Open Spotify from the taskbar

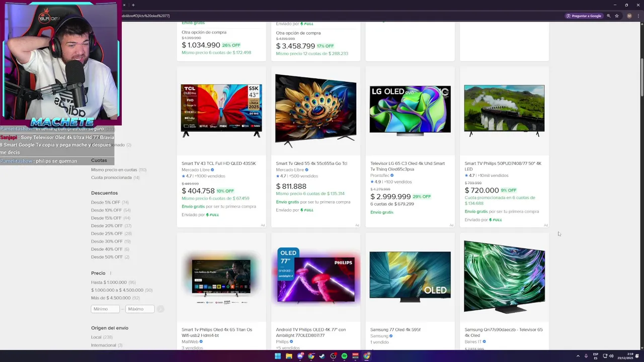(x=344, y=356)
